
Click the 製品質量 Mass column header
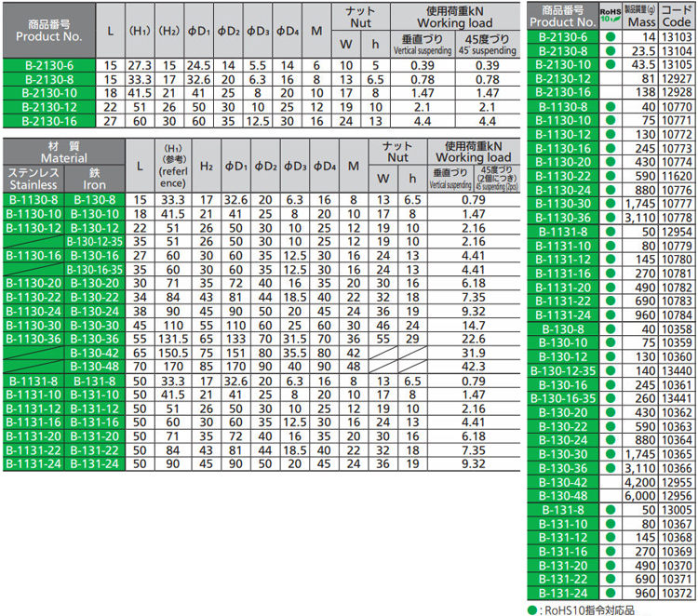tap(641, 15)
